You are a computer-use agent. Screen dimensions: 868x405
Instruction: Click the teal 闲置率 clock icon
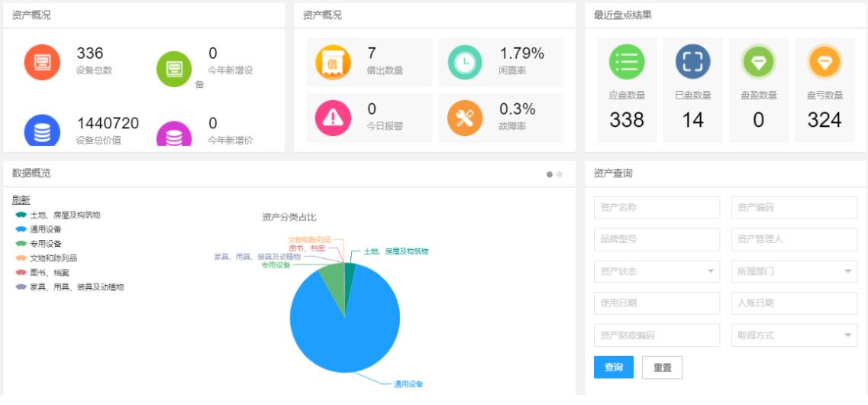point(465,62)
